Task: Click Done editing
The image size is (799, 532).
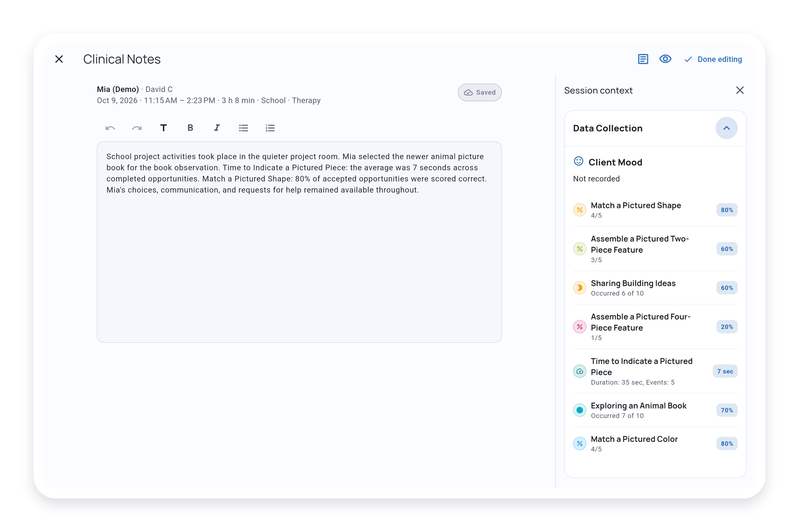Action: pos(713,59)
